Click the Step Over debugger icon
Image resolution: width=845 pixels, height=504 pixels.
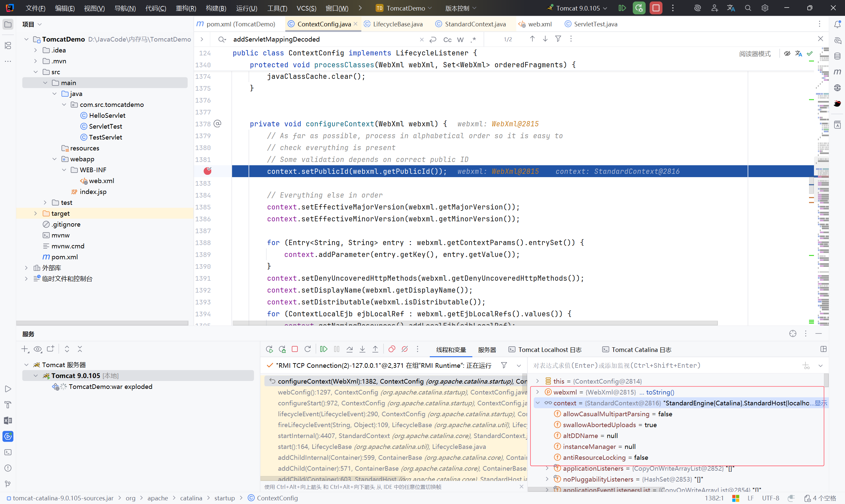pyautogui.click(x=349, y=349)
